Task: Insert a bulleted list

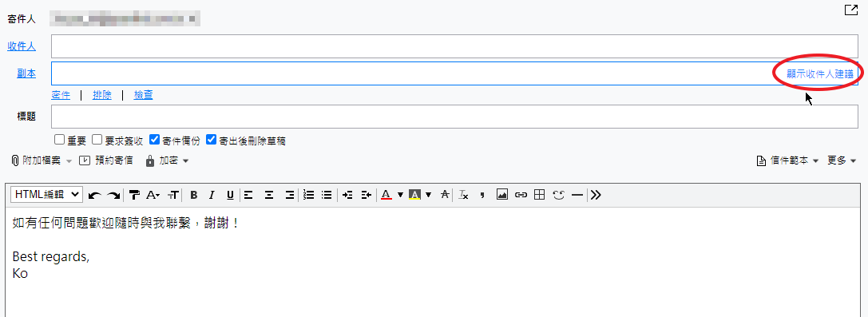Action: 327,195
